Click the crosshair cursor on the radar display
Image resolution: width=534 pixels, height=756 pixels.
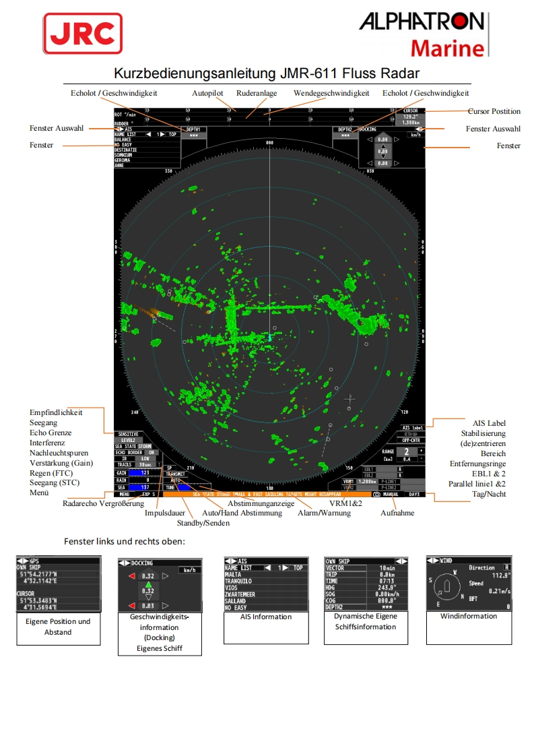[349, 400]
